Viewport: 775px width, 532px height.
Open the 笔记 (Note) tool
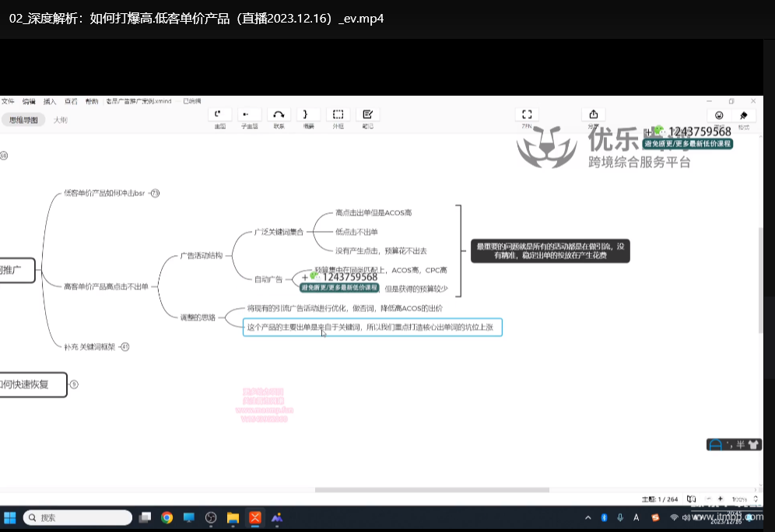368,114
